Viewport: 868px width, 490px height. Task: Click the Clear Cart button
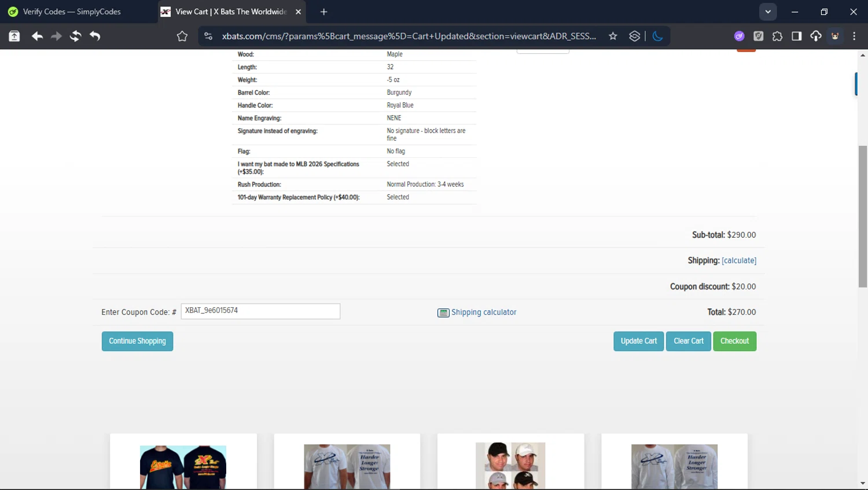pos(689,341)
